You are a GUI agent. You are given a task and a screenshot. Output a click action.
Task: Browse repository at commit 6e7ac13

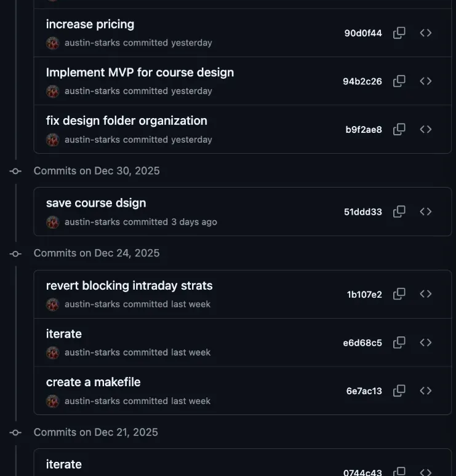click(426, 391)
